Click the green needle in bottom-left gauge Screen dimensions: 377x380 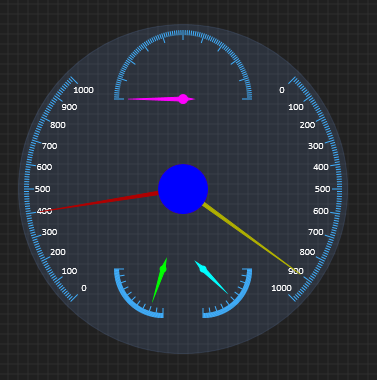(x=160, y=280)
